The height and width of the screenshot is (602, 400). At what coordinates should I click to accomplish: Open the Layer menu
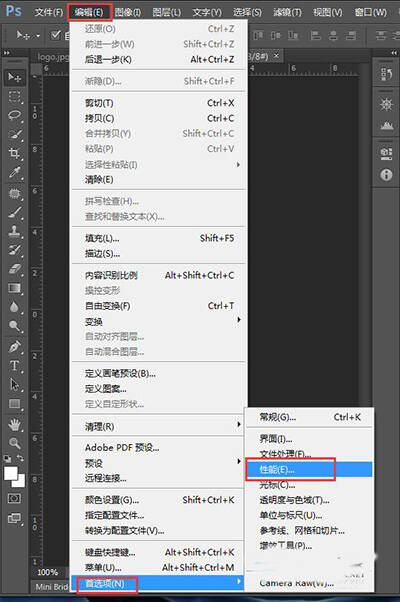(167, 12)
